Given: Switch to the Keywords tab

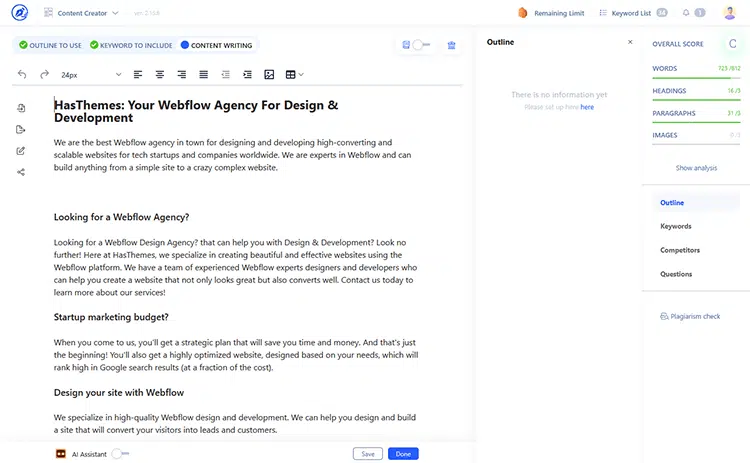Looking at the screenshot, I should 675,226.
